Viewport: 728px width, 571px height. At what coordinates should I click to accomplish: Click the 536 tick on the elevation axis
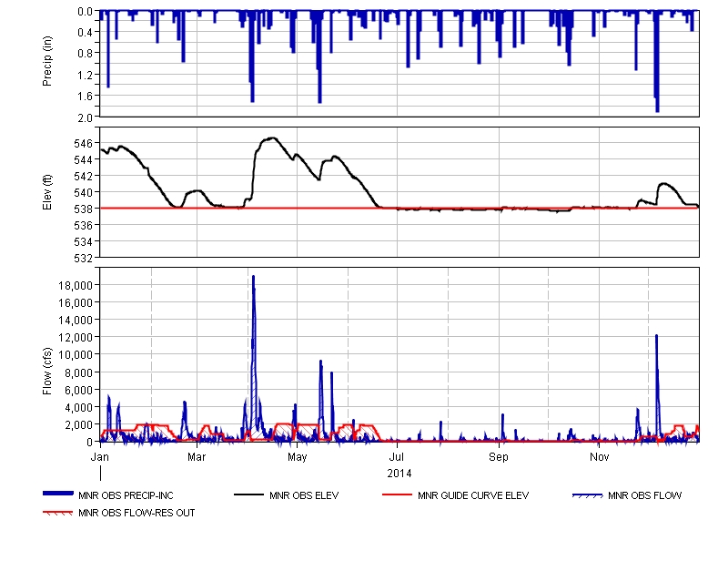point(84,225)
